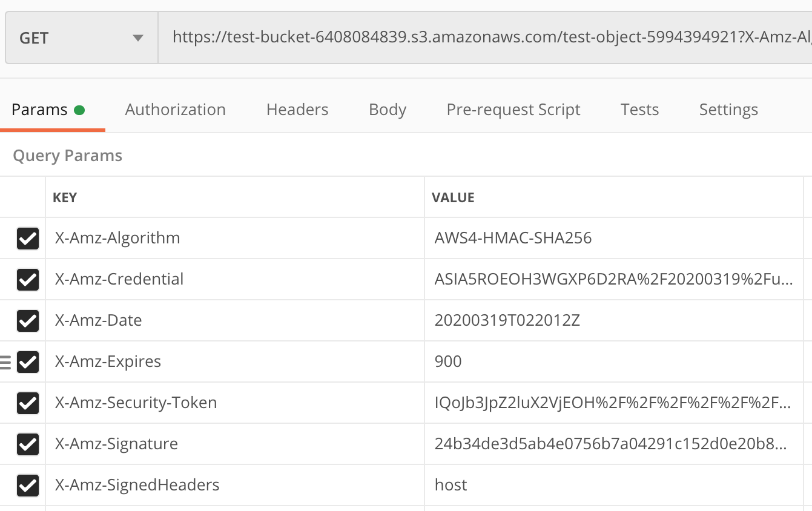This screenshot has height=511, width=812.
Task: Uncheck the X-Amz-Algorithm query param
Action: click(27, 237)
